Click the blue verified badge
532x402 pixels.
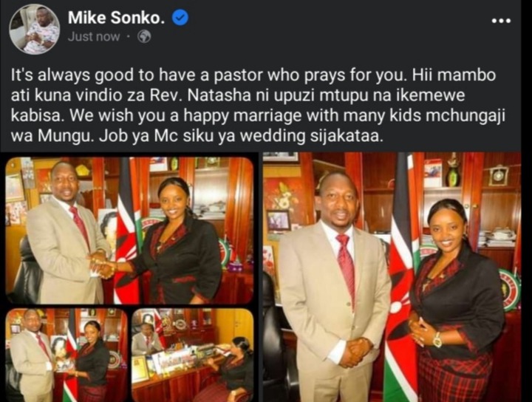tap(180, 18)
